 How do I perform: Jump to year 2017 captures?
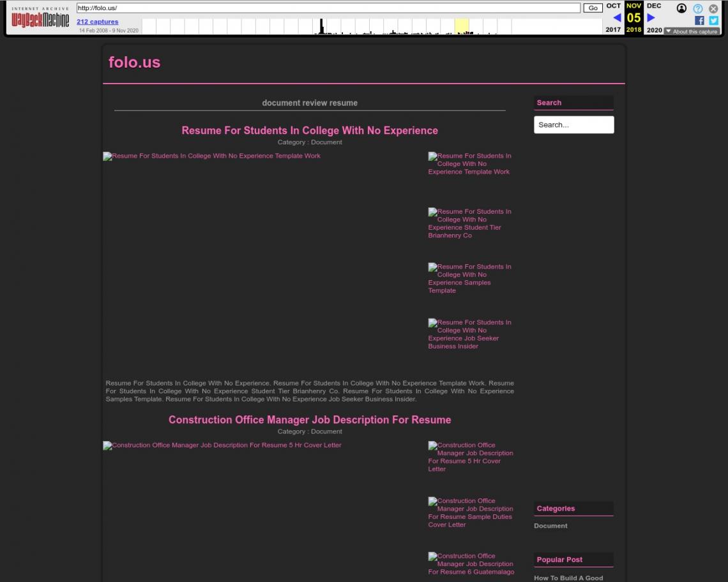(x=613, y=30)
